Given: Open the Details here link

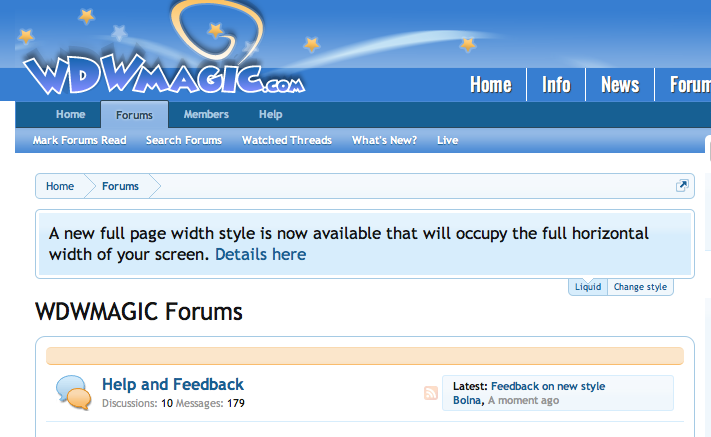Looking at the screenshot, I should (260, 255).
